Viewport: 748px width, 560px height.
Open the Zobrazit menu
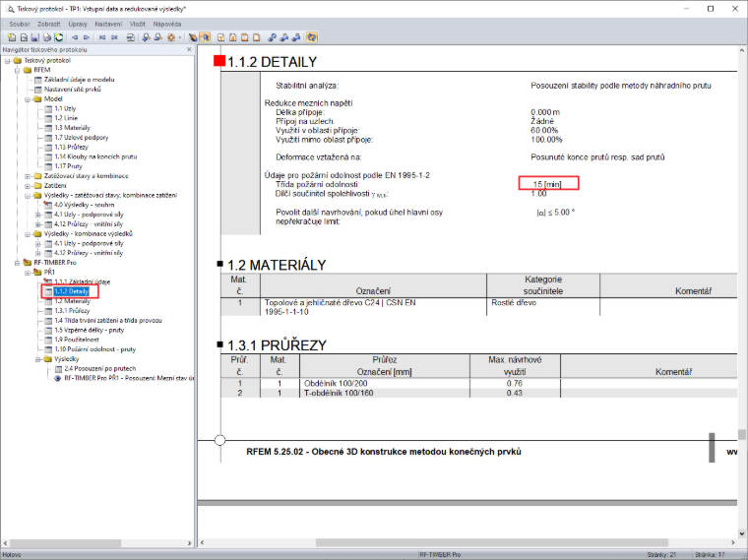49,24
